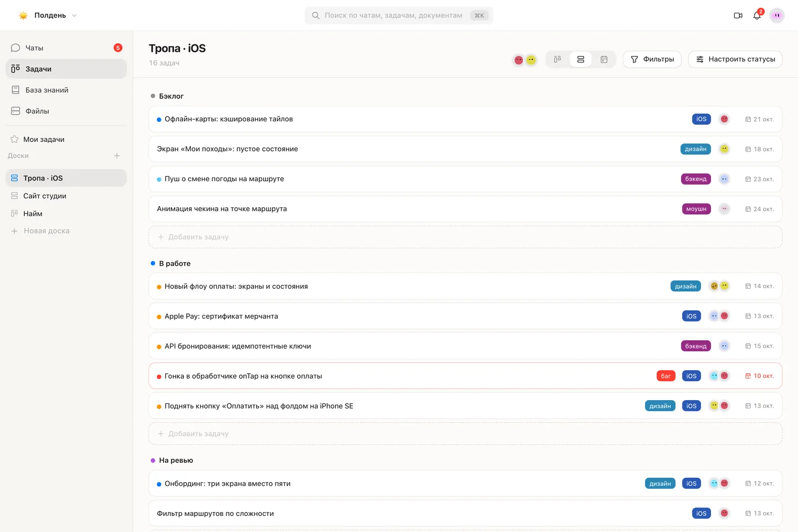Open the Фильтры button
Viewport: 798px width, 532px height.
pos(652,59)
